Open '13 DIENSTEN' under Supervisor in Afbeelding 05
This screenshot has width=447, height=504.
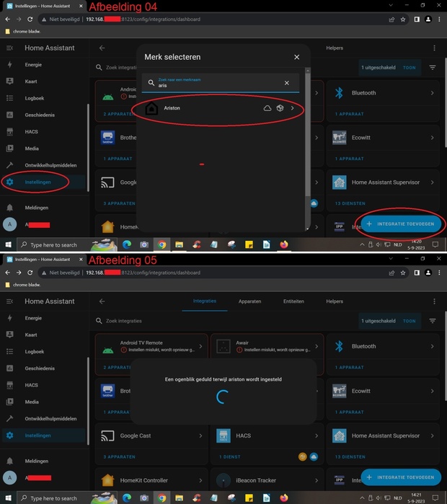pyautogui.click(x=350, y=456)
